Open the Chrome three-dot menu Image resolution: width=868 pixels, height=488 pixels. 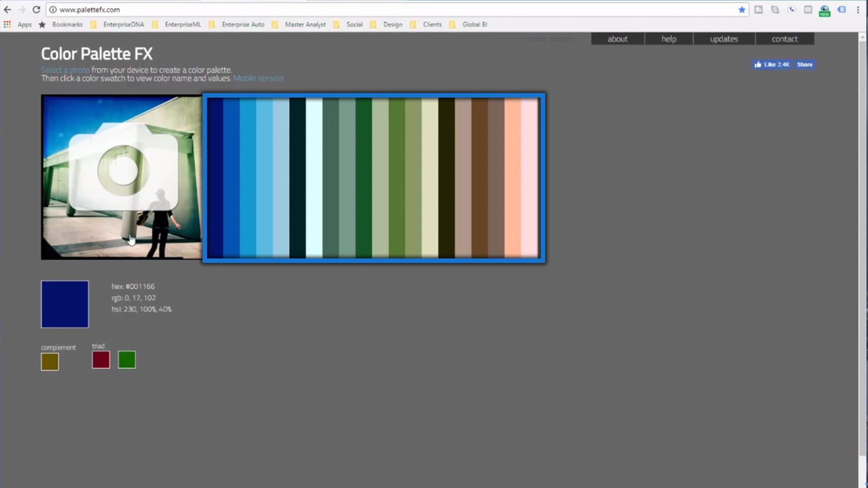(858, 10)
